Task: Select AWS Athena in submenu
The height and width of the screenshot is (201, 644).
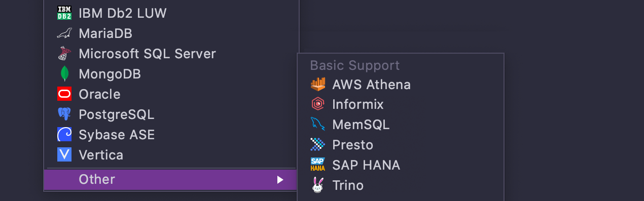Action: click(401, 84)
